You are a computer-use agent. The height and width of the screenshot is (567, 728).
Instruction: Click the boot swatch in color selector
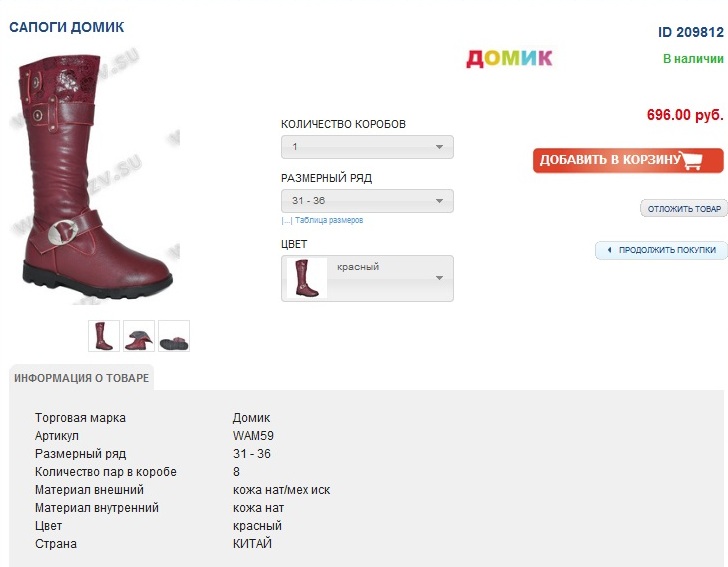(307, 278)
